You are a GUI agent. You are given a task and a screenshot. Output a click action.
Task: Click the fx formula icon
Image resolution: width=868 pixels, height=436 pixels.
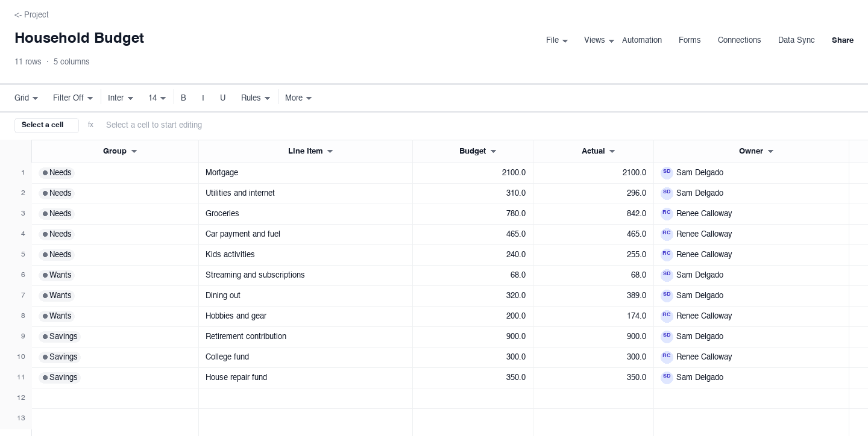(90, 125)
